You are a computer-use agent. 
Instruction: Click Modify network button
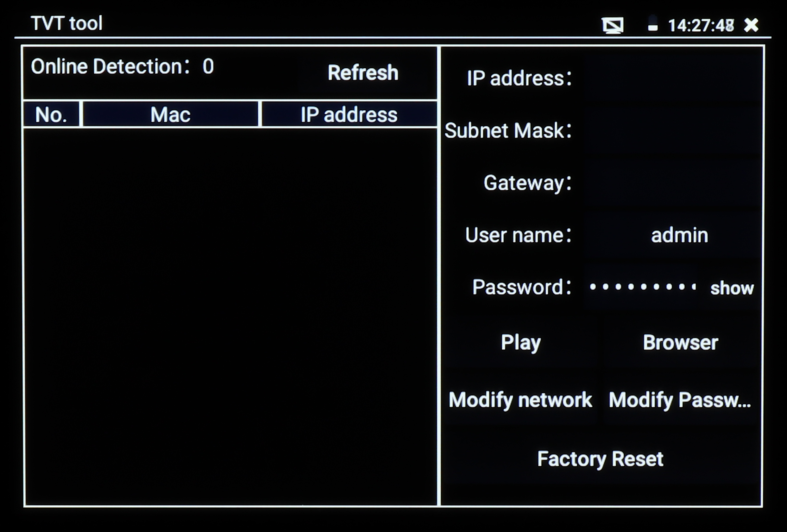520,400
